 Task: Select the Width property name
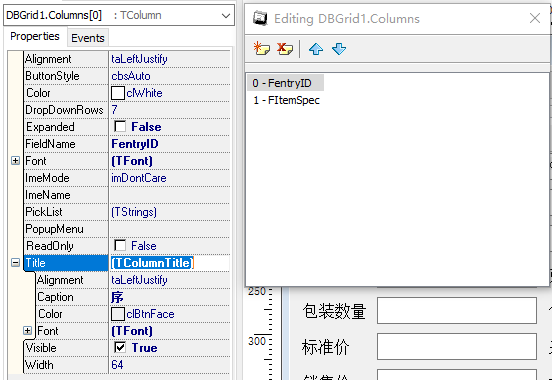(39, 365)
